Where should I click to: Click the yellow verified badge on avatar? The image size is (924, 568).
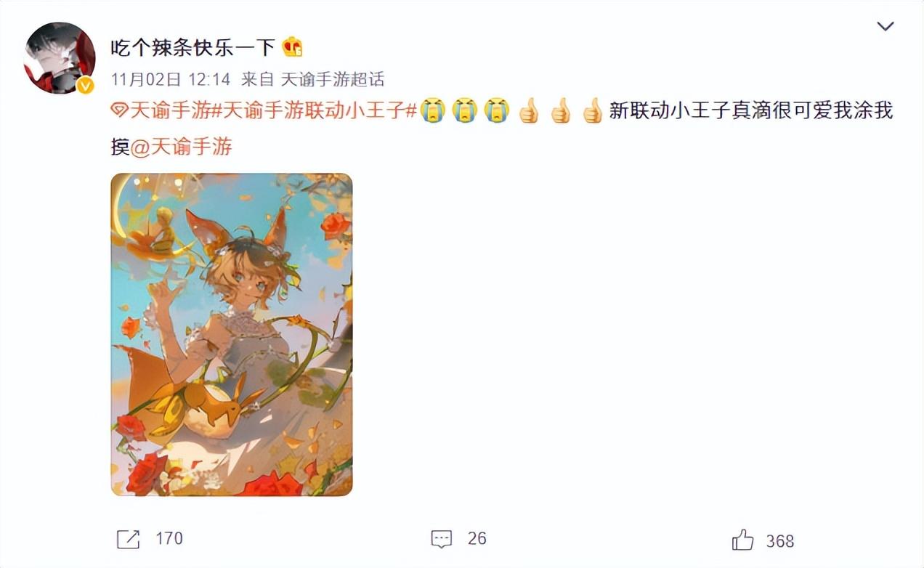click(x=86, y=86)
